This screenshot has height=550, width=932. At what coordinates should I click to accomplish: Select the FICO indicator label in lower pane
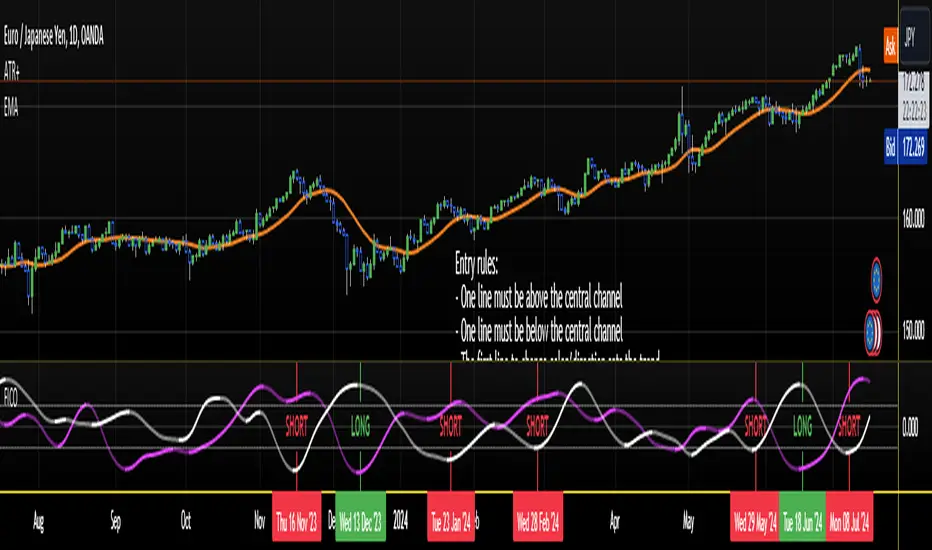pos(11,398)
